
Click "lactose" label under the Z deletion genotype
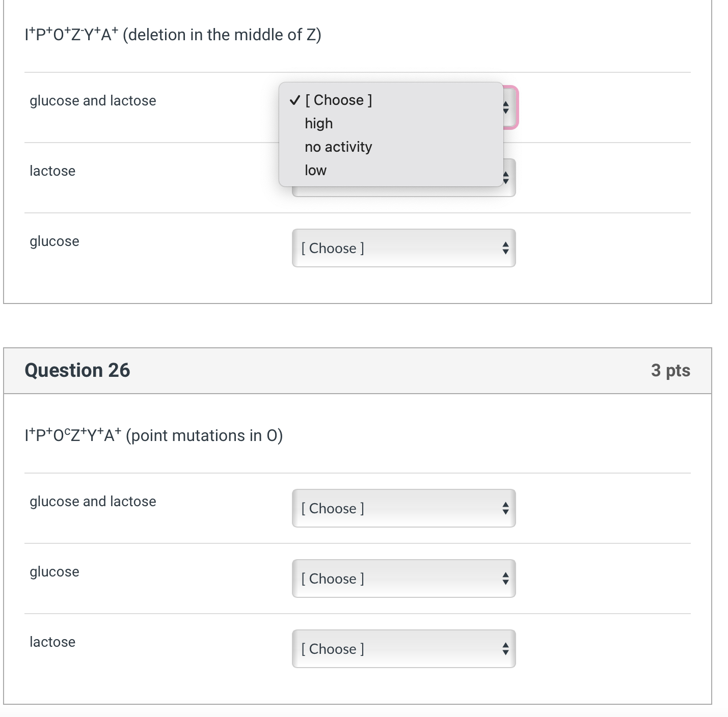click(52, 171)
